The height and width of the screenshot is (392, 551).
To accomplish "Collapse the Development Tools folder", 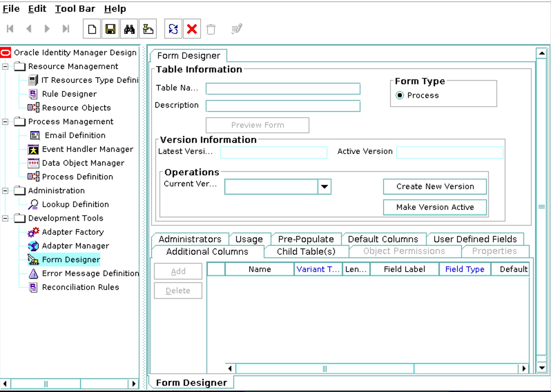I will point(5,218).
